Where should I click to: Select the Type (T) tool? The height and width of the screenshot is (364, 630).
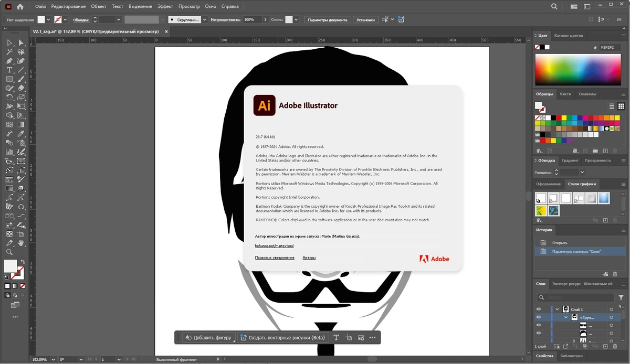coord(9,70)
